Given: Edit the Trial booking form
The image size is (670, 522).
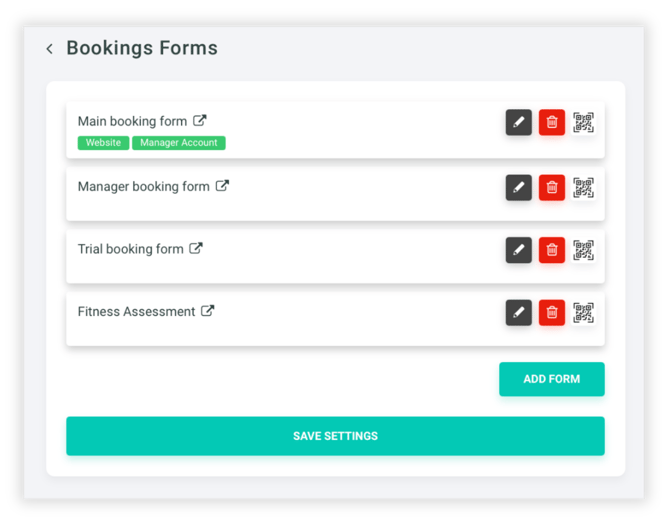Looking at the screenshot, I should tap(518, 250).
